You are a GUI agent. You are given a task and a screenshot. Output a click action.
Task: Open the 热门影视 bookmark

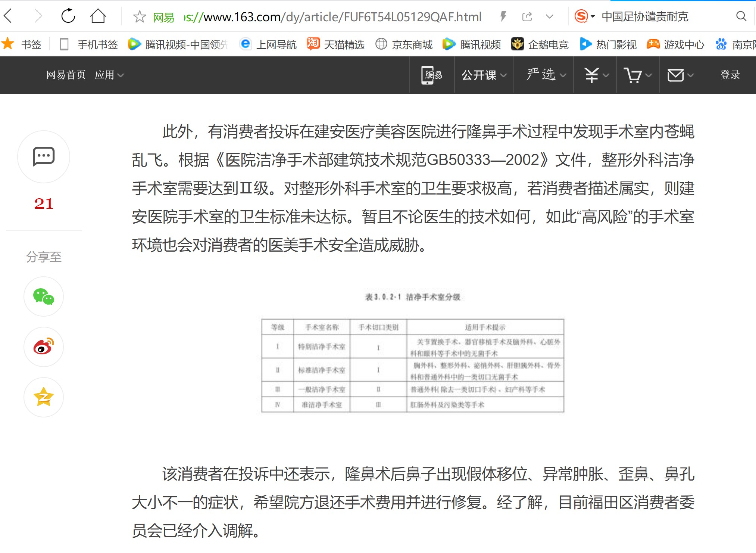608,44
